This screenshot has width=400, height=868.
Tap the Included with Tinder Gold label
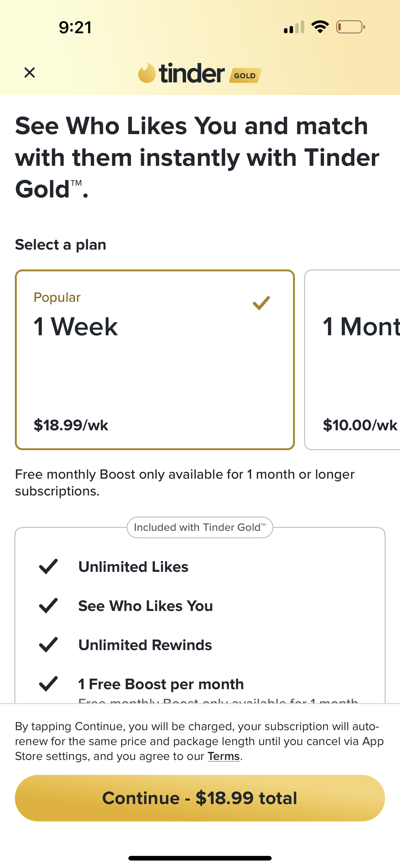200,527
